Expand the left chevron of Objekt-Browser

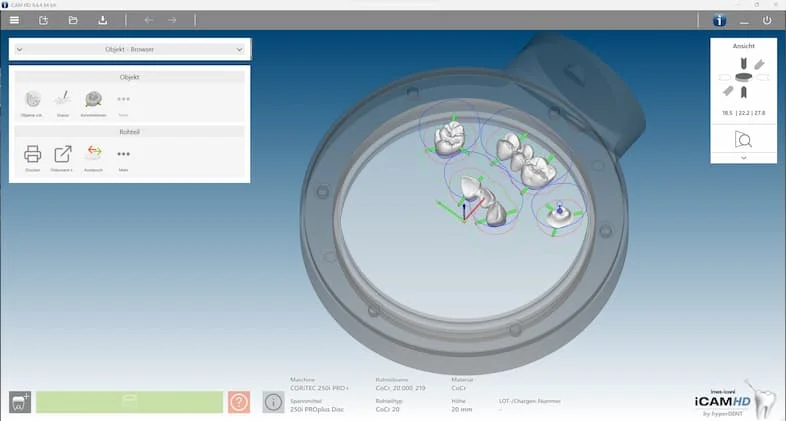click(20, 48)
